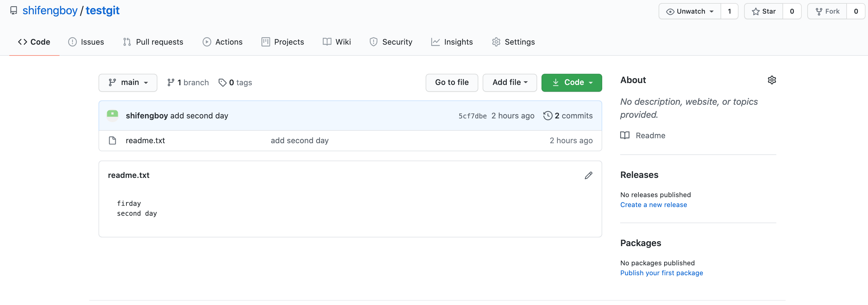Open the Actions tab
The image size is (868, 305).
pyautogui.click(x=222, y=42)
